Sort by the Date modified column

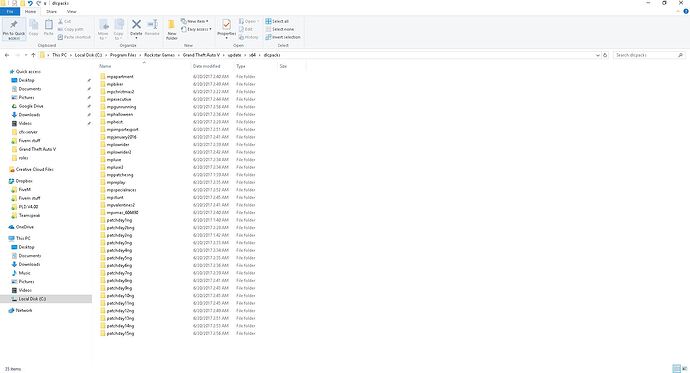206,66
